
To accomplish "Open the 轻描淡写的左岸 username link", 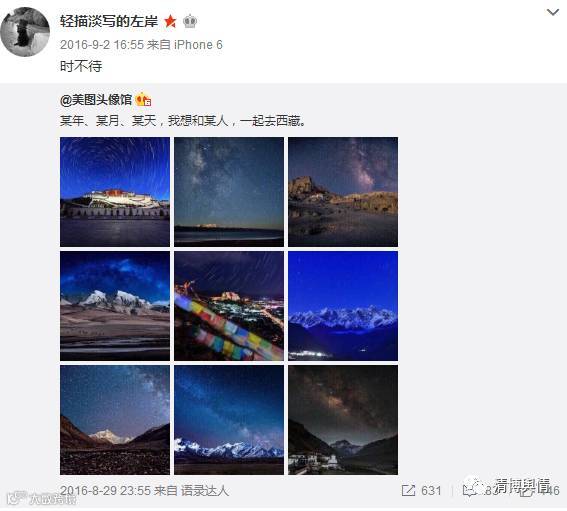I will click(x=109, y=21).
